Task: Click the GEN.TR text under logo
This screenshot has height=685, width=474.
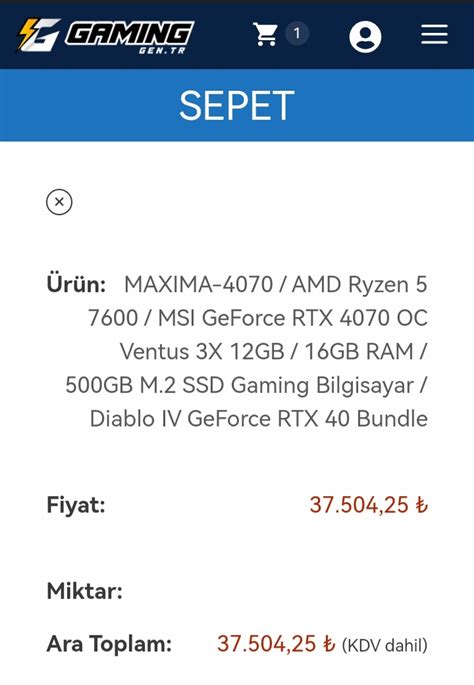Action: [162, 51]
